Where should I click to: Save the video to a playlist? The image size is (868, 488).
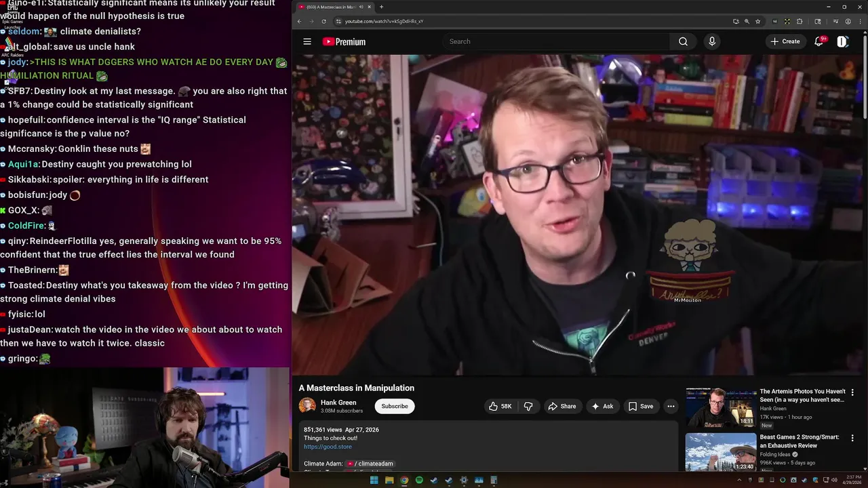[640, 406]
